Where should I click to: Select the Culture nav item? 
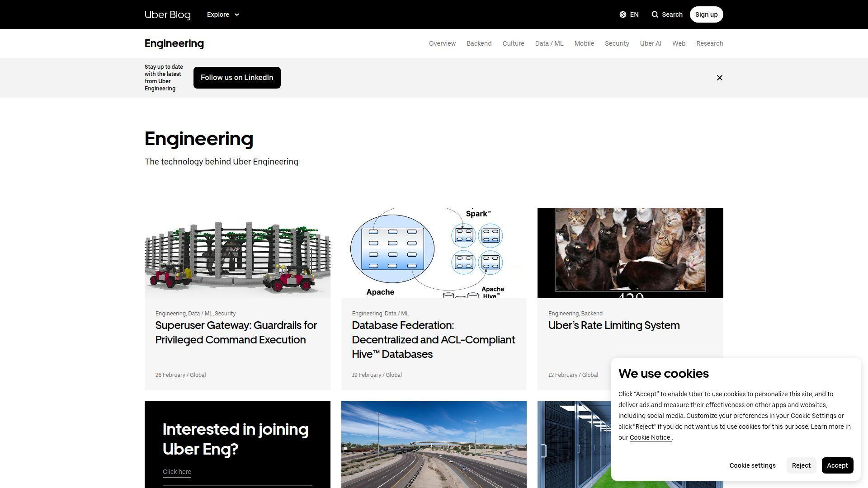(x=513, y=43)
